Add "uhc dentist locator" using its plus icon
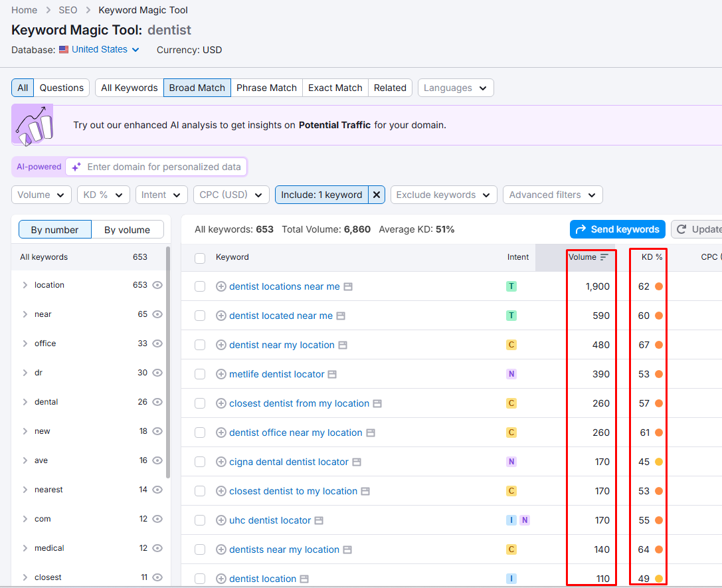Viewport: 722px width, 588px height. 221,520
